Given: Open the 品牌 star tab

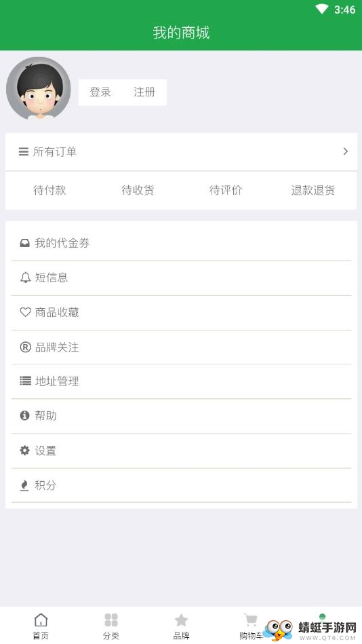Looking at the screenshot, I should pos(181,626).
